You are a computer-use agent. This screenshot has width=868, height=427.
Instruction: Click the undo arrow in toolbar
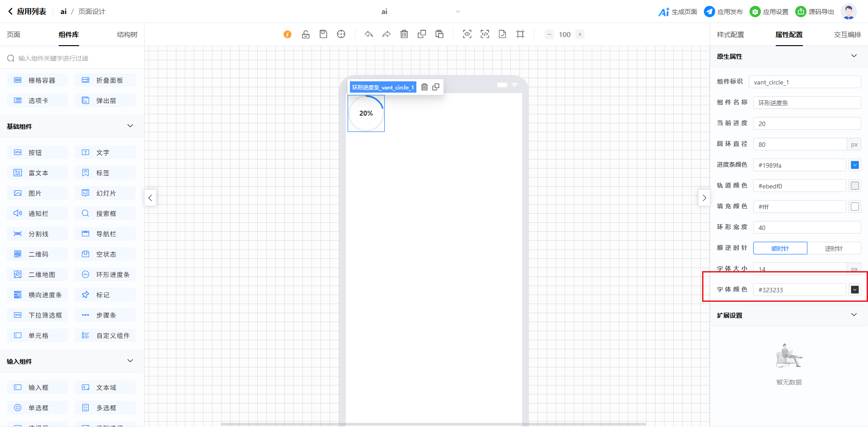369,34
